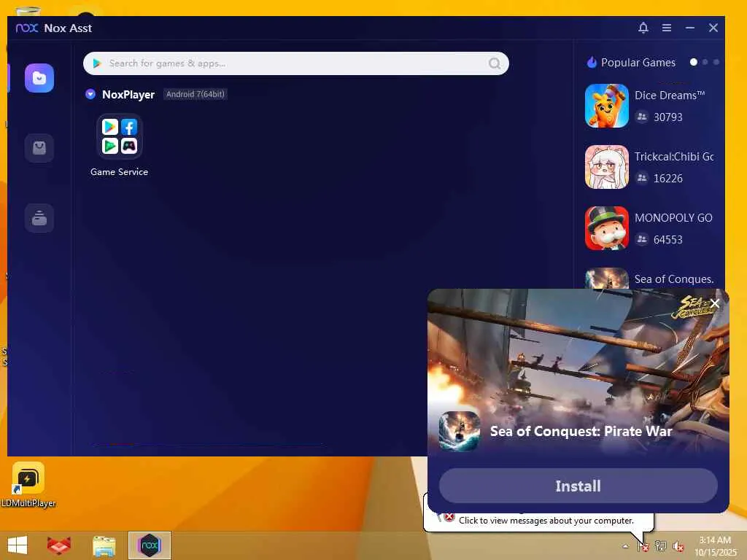Click Install in the Sea of Conquest popup
Viewport: 747px width, 560px height.
(x=578, y=486)
